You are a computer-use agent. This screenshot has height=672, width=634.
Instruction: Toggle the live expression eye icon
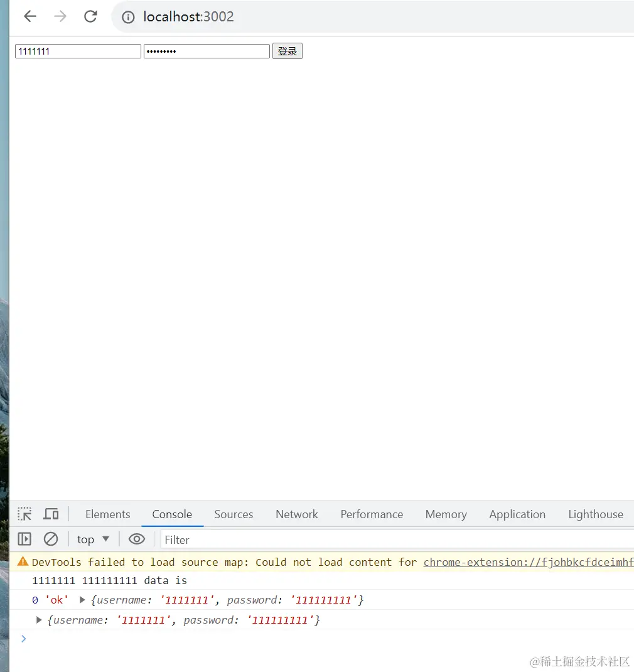click(137, 539)
